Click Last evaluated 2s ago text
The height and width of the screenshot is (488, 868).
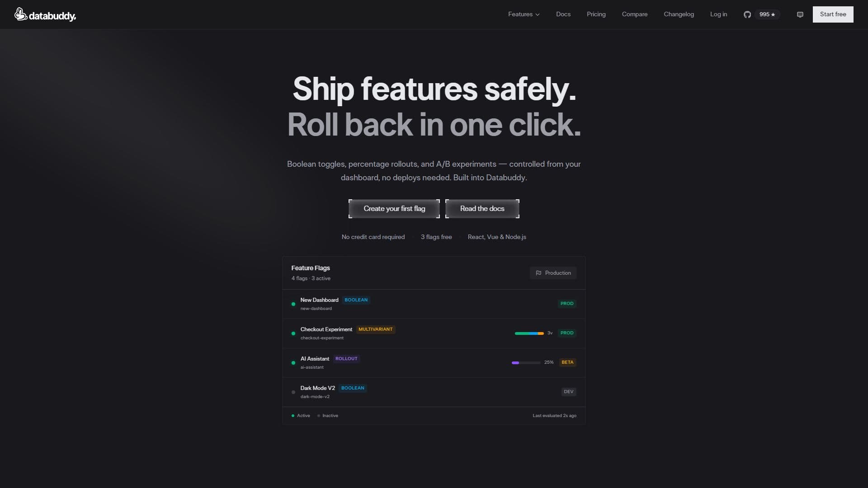pos(554,416)
